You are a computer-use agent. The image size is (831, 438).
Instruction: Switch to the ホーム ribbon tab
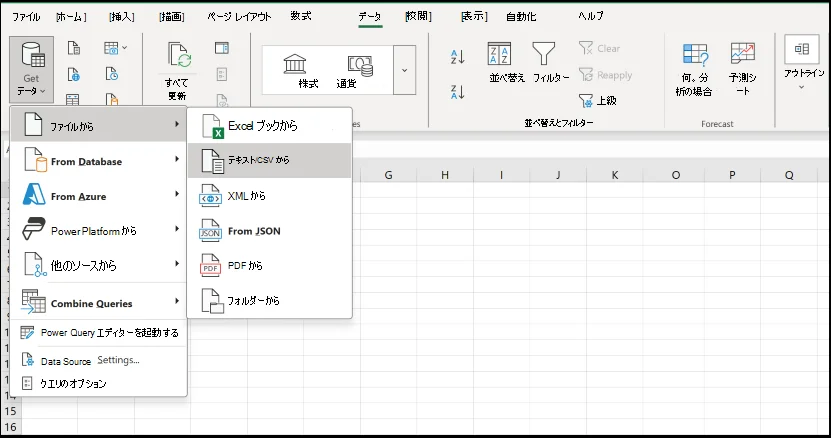[71, 17]
